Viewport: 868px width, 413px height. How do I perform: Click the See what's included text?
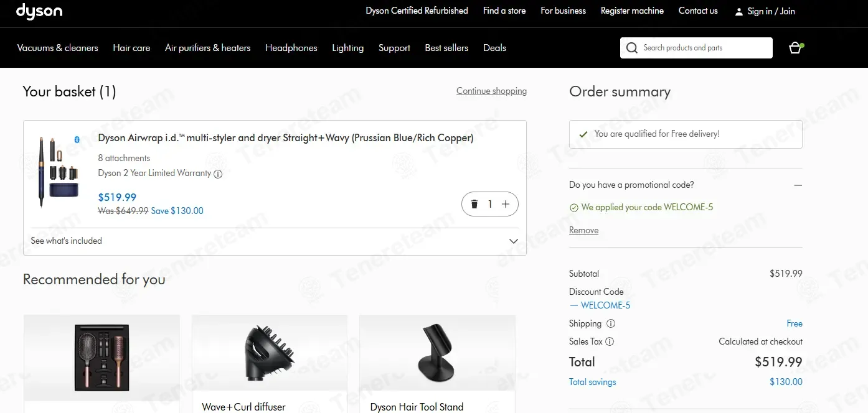coord(67,241)
